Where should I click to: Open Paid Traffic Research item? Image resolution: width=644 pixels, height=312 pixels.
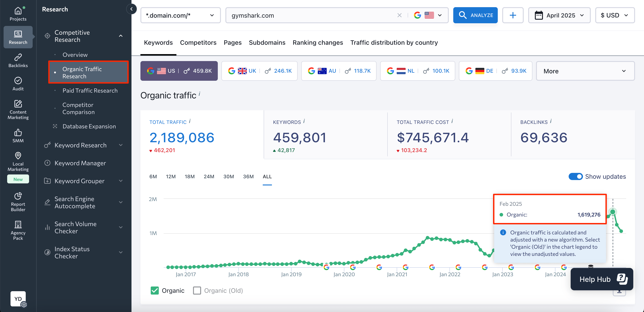click(90, 91)
